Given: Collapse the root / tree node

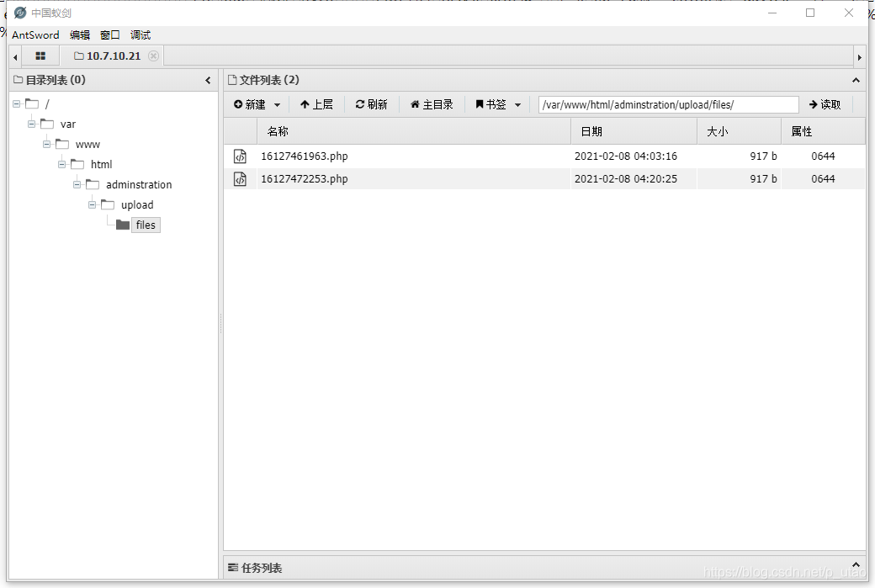Looking at the screenshot, I should [17, 103].
